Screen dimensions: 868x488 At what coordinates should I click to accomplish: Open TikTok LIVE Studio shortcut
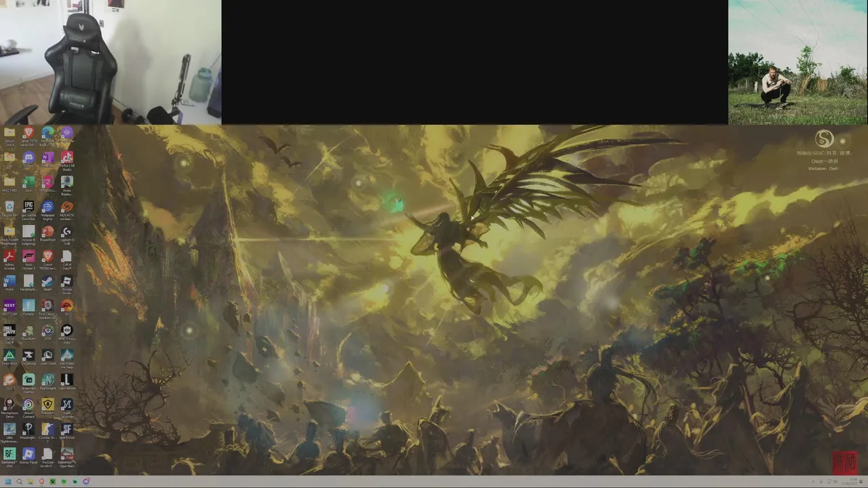66,161
